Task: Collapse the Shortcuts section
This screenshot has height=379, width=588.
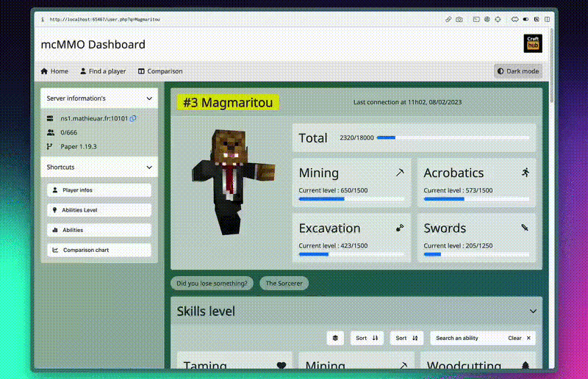Action: click(99, 167)
